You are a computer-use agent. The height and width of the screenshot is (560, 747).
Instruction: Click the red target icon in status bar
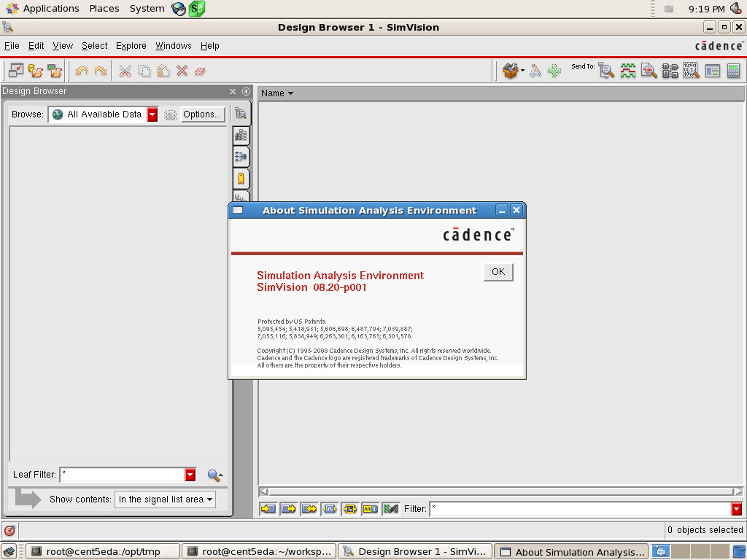coord(9,530)
